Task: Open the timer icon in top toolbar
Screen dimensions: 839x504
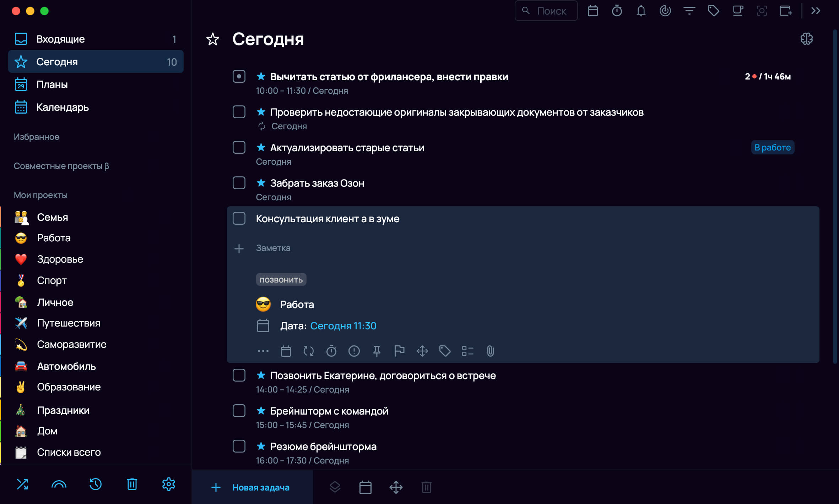Action: point(617,11)
